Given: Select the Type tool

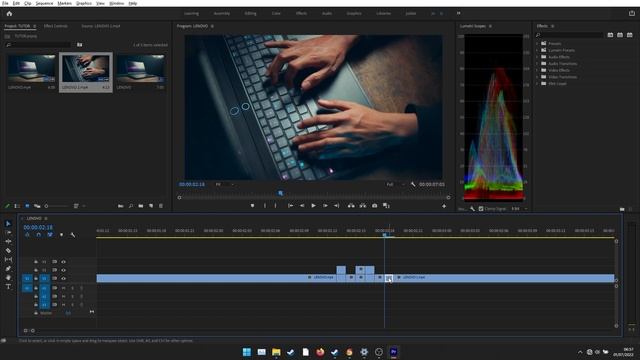Looking at the screenshot, I should (8, 287).
